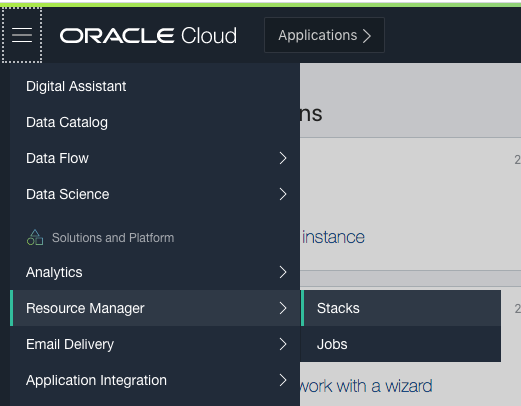Open Jobs under Resource Manager
The height and width of the screenshot is (406, 521).
tap(401, 344)
